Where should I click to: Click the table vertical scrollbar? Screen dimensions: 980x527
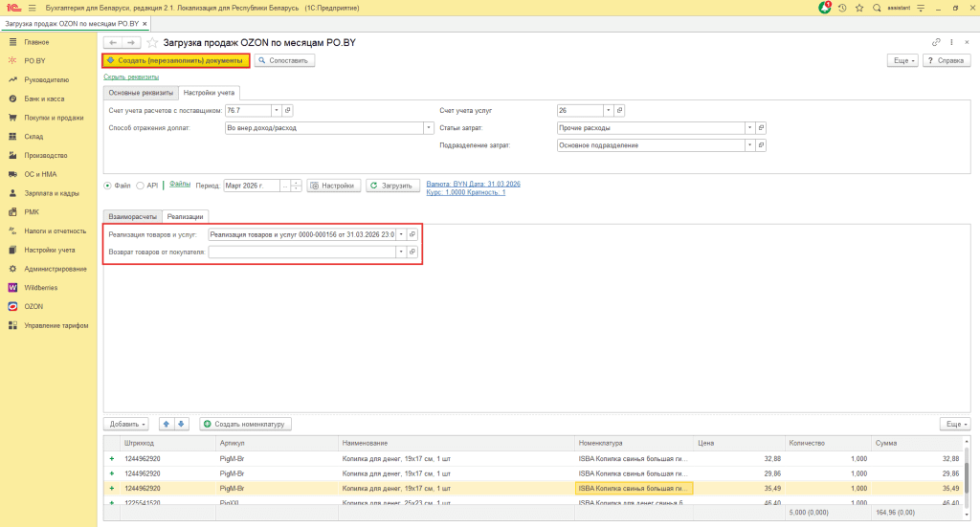[x=967, y=477]
